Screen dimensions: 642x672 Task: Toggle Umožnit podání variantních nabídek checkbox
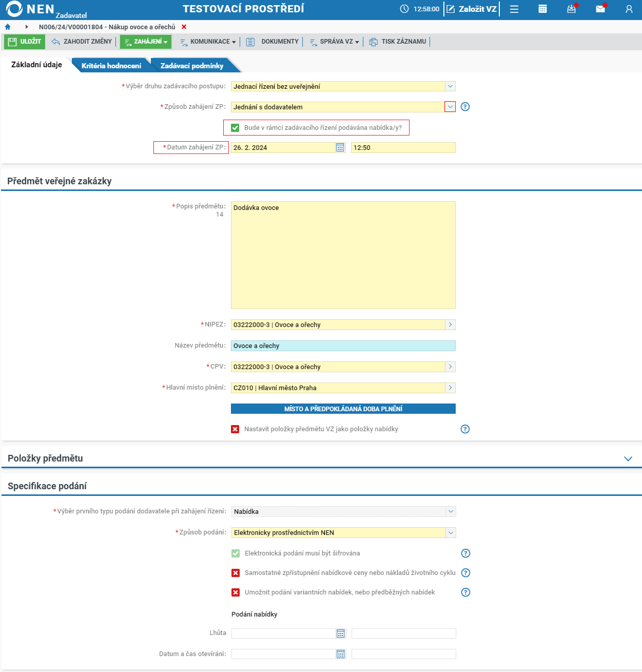tap(236, 592)
